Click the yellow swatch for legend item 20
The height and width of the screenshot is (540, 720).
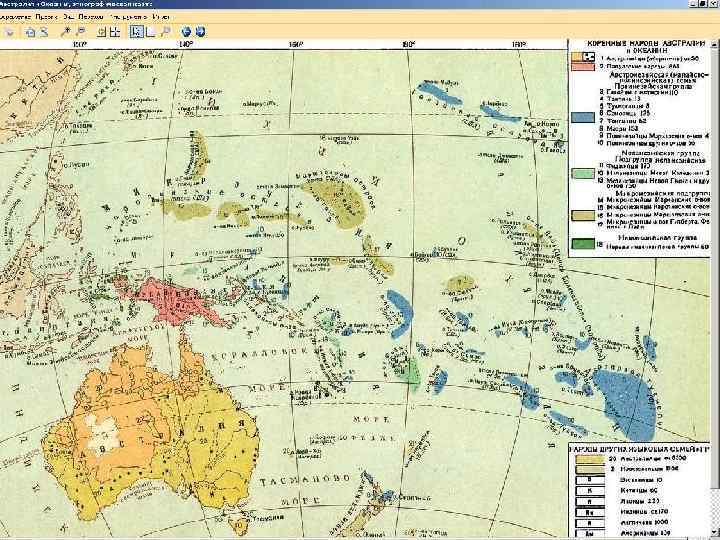(590, 459)
